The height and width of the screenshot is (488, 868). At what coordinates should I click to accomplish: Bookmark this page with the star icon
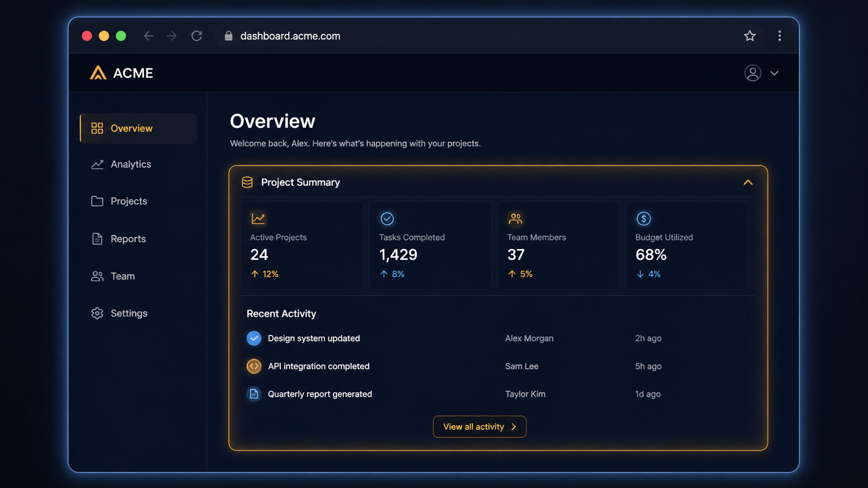(x=750, y=36)
